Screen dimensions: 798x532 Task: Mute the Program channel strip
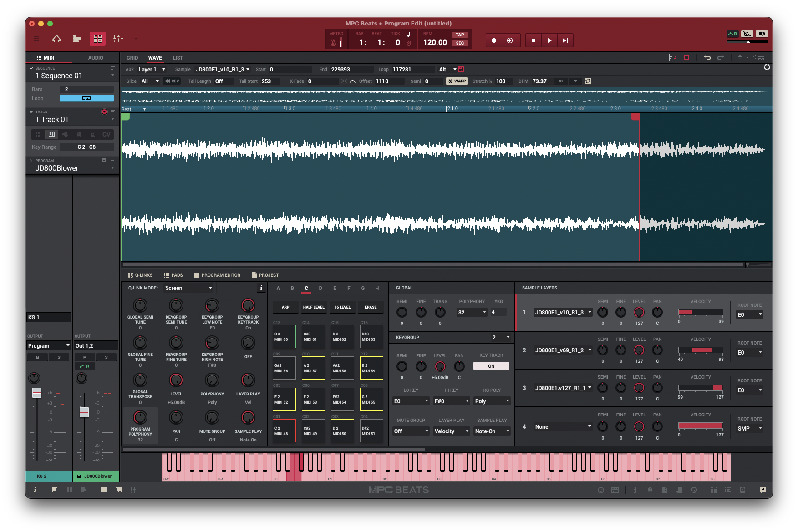[x=37, y=357]
